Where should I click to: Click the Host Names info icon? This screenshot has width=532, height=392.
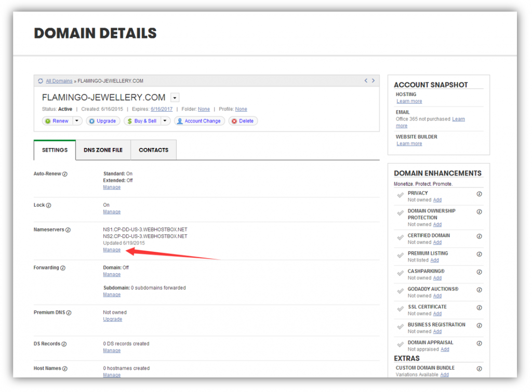click(65, 369)
